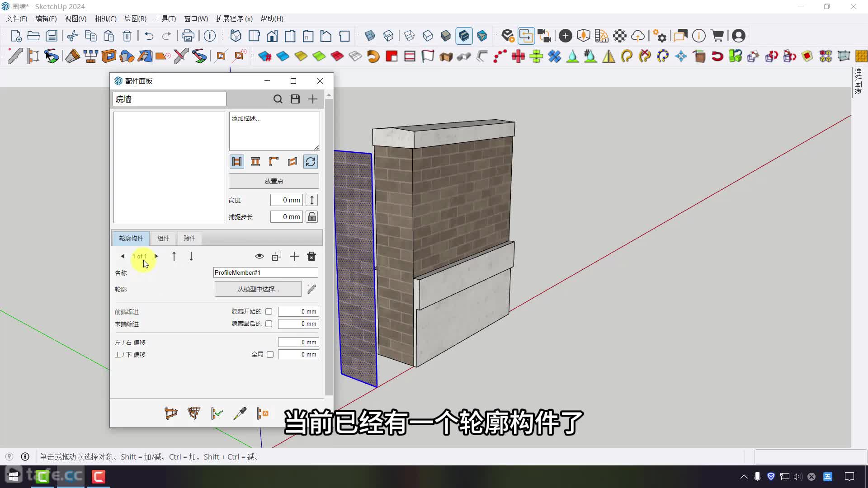Click the fence build tool at panel bottom
The height and width of the screenshot is (488, 868).
(171, 413)
